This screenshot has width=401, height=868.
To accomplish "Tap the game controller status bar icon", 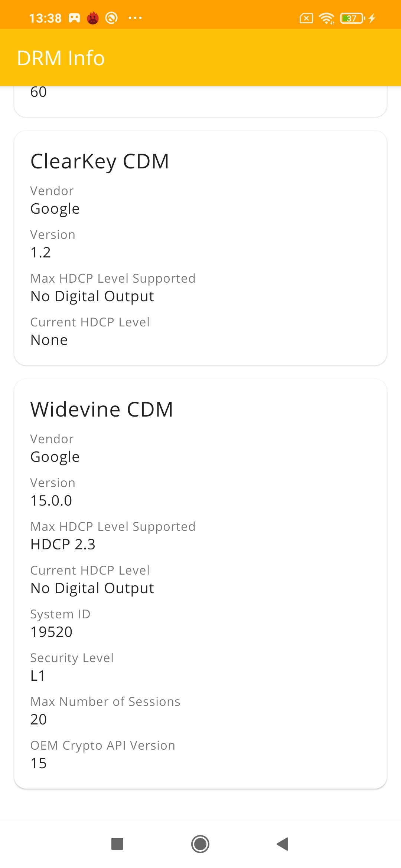I will click(x=74, y=18).
